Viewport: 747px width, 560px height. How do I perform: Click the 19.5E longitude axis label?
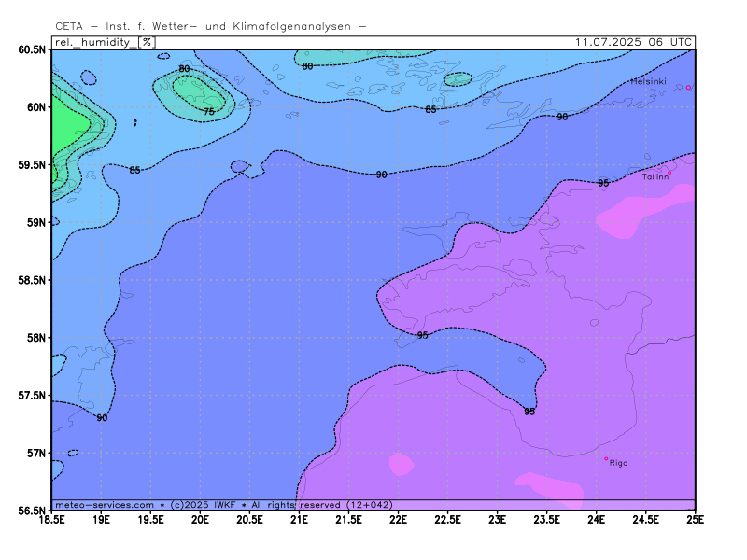(x=151, y=520)
